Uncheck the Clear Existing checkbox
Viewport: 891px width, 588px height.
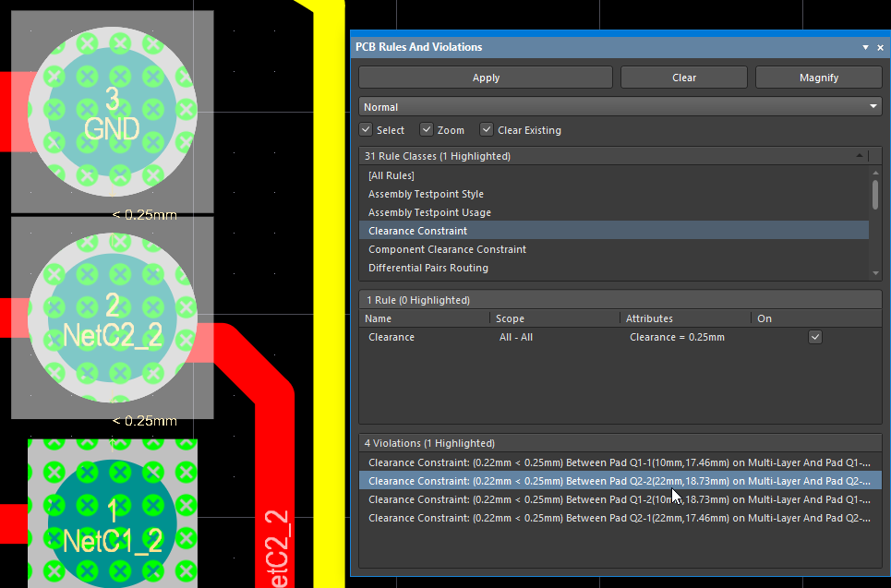pyautogui.click(x=487, y=130)
